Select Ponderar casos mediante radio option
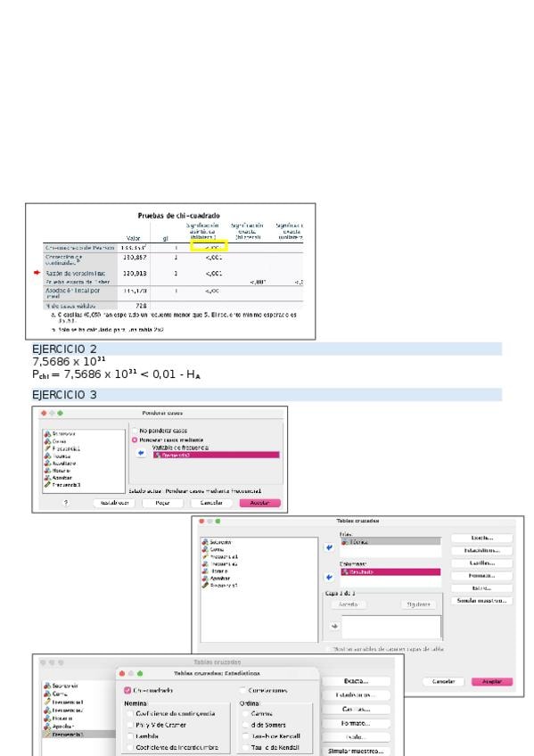 [x=135, y=440]
